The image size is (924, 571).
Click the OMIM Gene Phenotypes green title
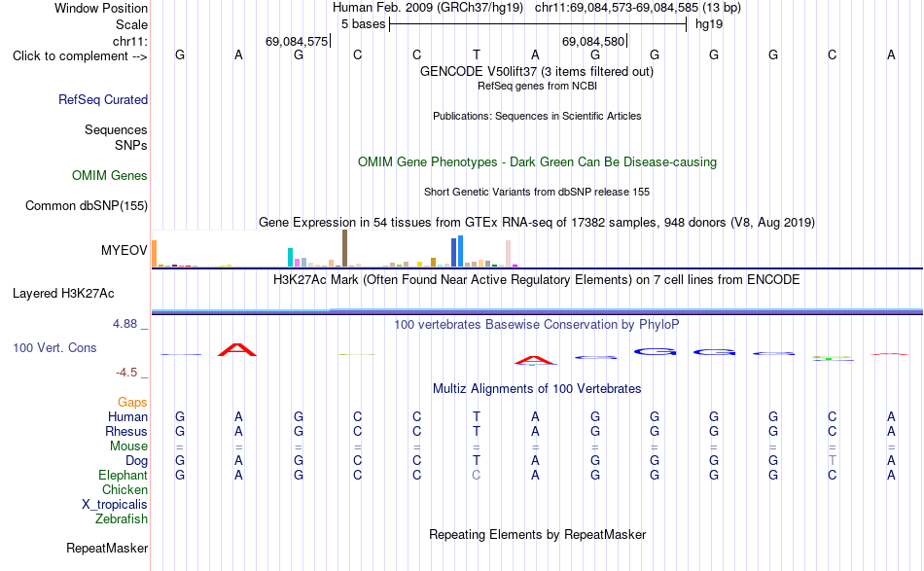tap(538, 162)
